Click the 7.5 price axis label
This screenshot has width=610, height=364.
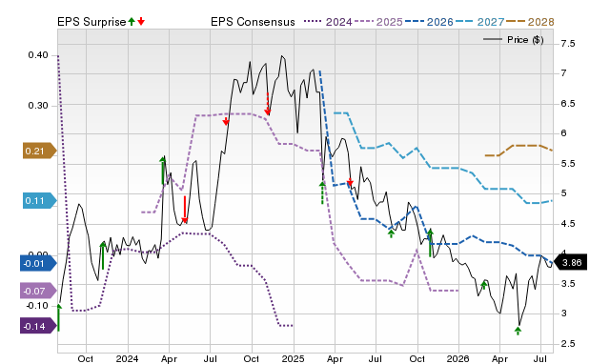(568, 44)
